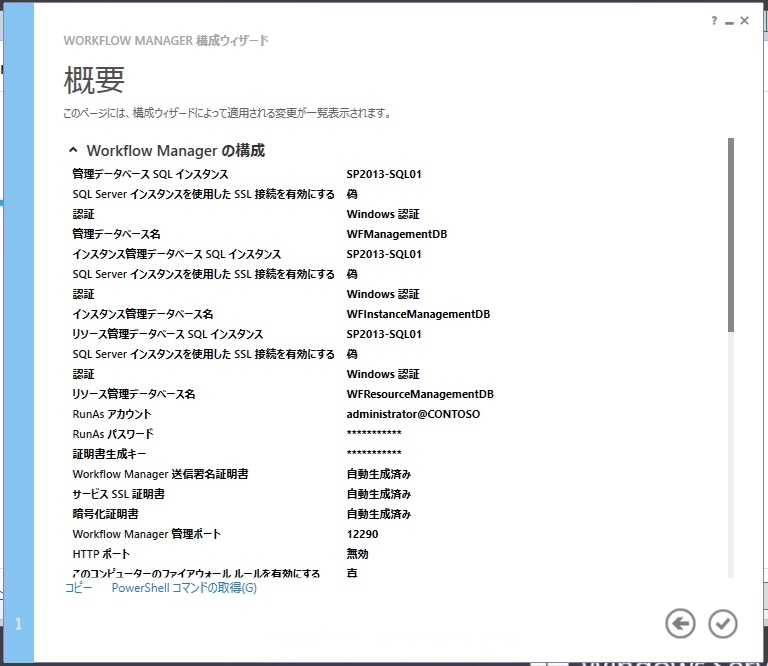768x666 pixels.
Task: Click the 無効 value for HTTP port
Action: click(358, 554)
